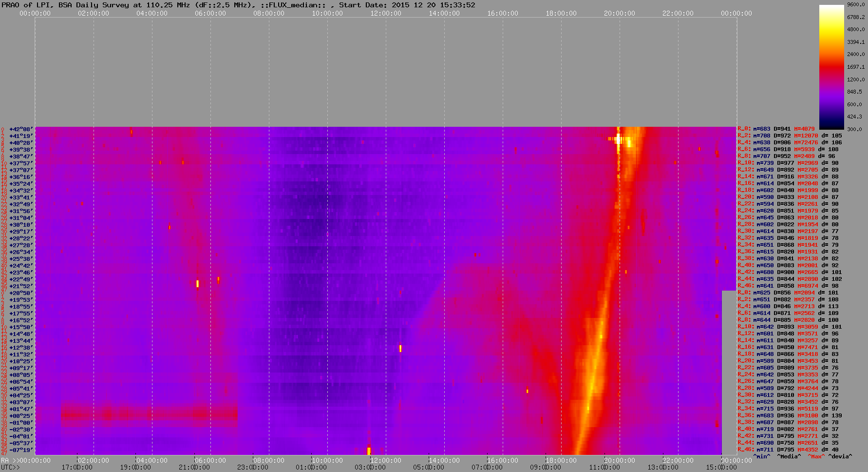Click UTC tick label 23:00:00

[x=253, y=468]
